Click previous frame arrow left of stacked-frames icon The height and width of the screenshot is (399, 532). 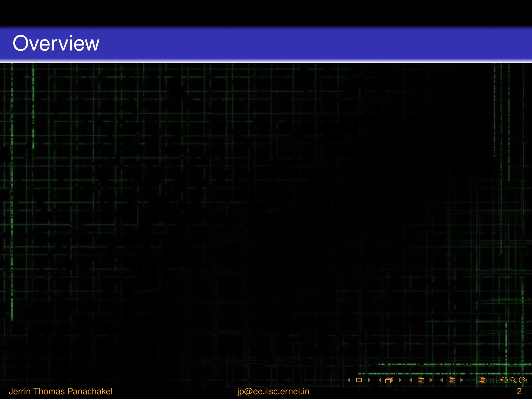point(380,380)
